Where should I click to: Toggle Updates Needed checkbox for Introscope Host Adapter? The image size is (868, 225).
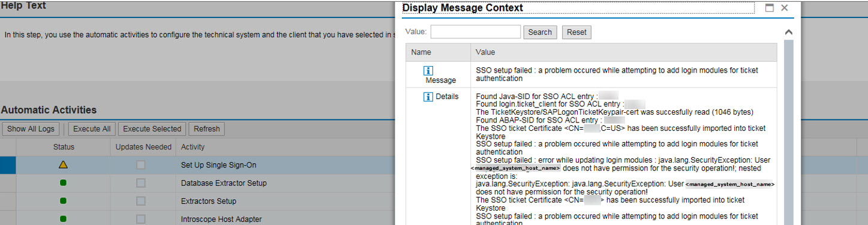point(140,219)
